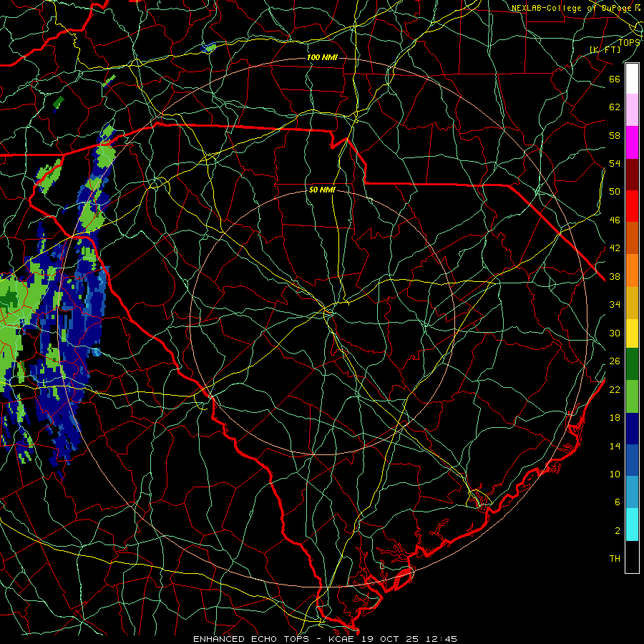Click the magenta 58 kft legend swatch
Image resolution: width=644 pixels, height=644 pixels.
[632, 142]
